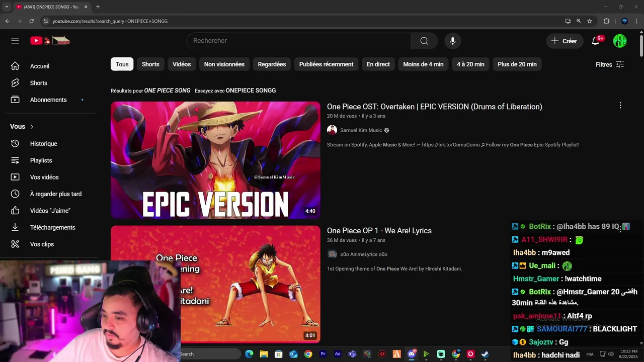Click the address bar URL
This screenshot has width=644, height=362.
pos(110,21)
